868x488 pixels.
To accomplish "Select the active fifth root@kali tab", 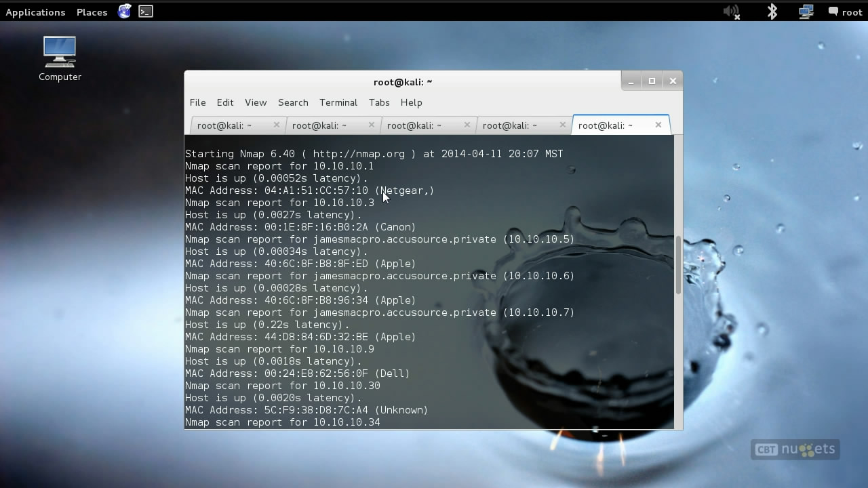I will tap(620, 125).
